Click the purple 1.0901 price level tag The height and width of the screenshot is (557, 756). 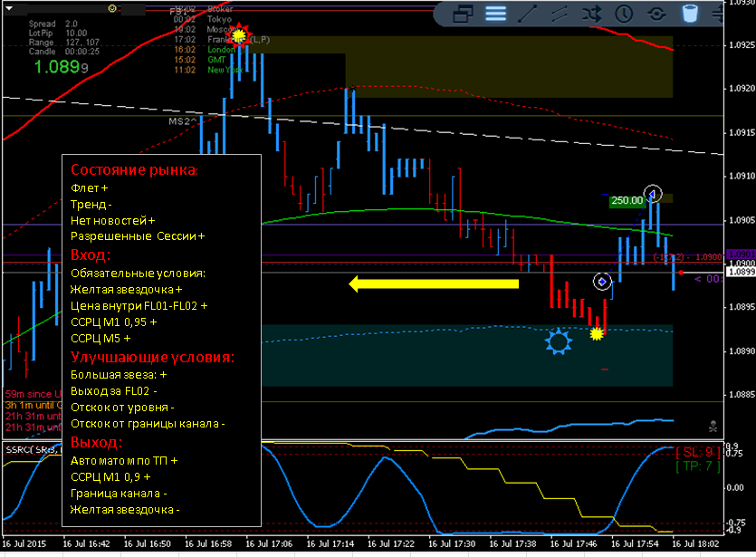[741, 254]
